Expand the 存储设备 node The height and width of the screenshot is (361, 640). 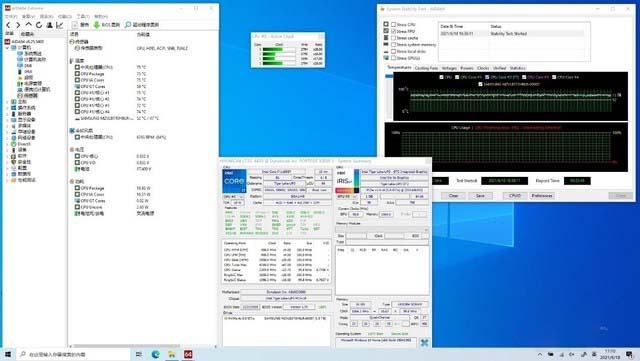(7, 132)
